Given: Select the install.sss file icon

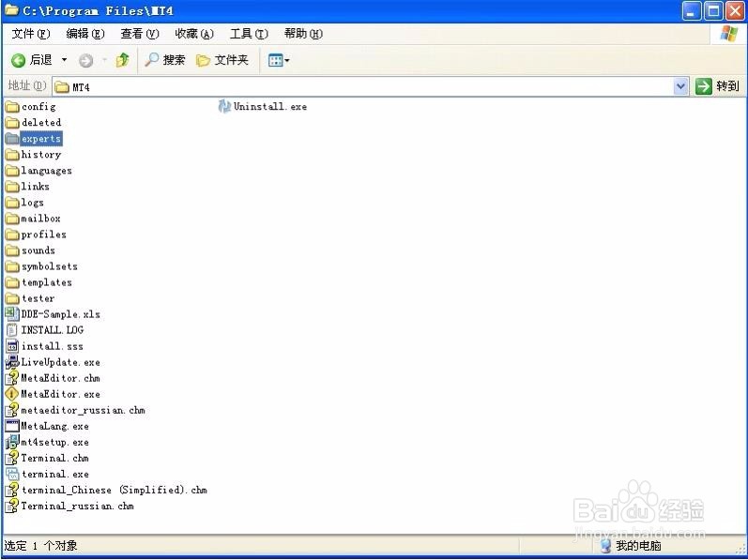Looking at the screenshot, I should point(12,346).
